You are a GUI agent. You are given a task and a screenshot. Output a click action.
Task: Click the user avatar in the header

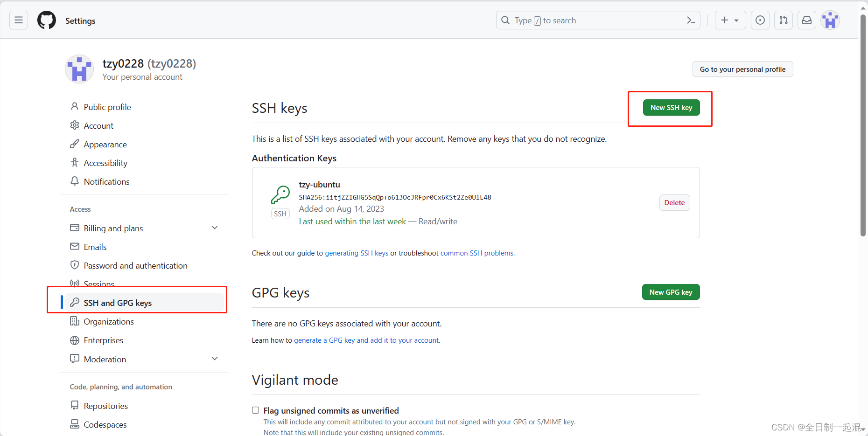(x=830, y=20)
